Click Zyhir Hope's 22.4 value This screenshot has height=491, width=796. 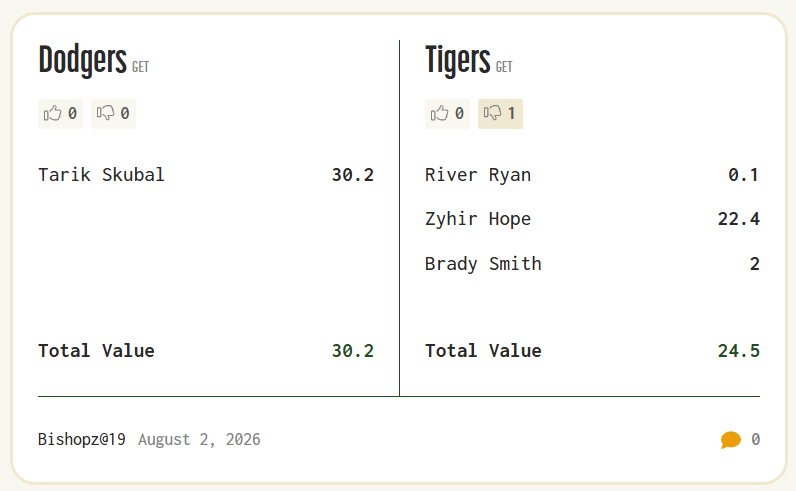click(739, 219)
